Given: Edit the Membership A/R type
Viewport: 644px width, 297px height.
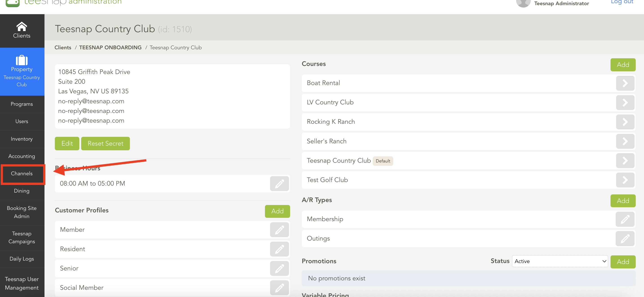Looking at the screenshot, I should coord(625,219).
